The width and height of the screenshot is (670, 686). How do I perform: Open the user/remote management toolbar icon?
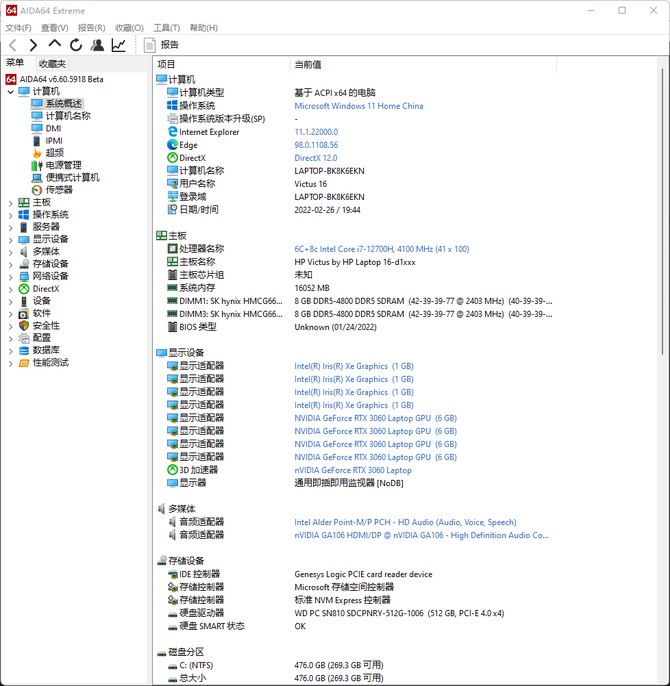tap(97, 45)
